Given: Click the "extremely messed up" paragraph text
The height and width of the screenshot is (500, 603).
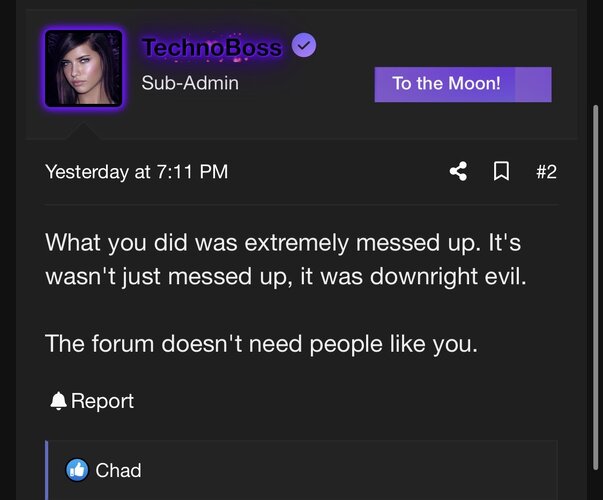Looking at the screenshot, I should pyautogui.click(x=280, y=244).
